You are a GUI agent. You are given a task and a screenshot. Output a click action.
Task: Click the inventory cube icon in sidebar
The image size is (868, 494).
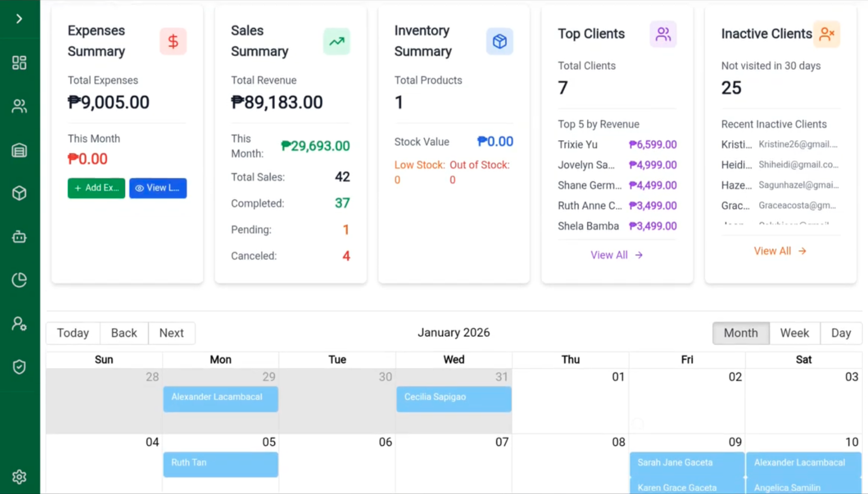[19, 193]
